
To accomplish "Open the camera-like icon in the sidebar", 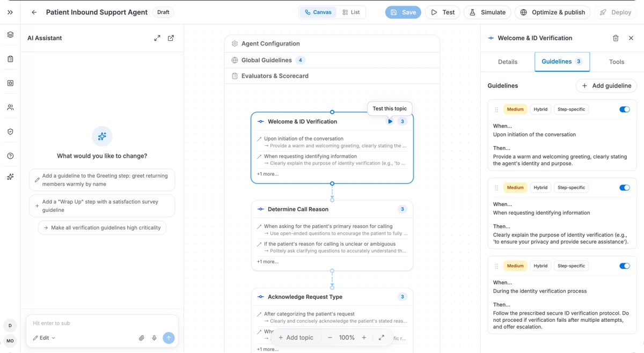I will click(10, 83).
